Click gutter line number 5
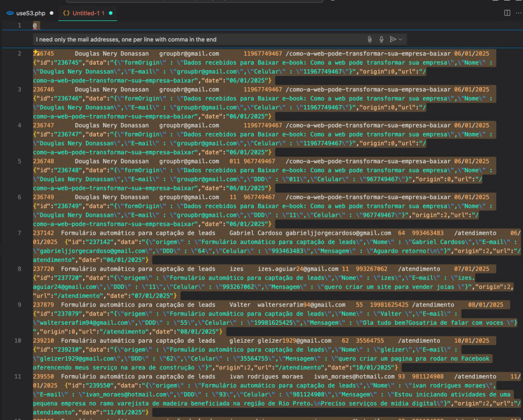The image size is (523, 420). [x=19, y=161]
